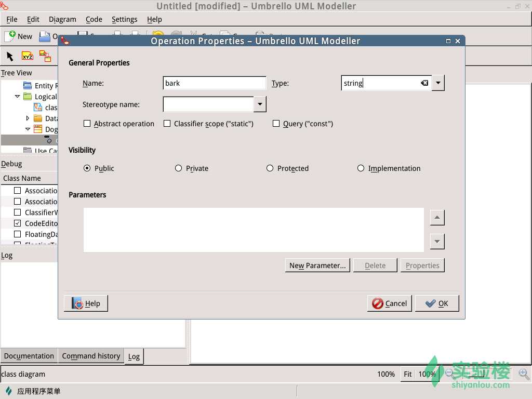Screen dimensions: 532x399
Task: Switch to the Command history tab
Action: pos(91,356)
